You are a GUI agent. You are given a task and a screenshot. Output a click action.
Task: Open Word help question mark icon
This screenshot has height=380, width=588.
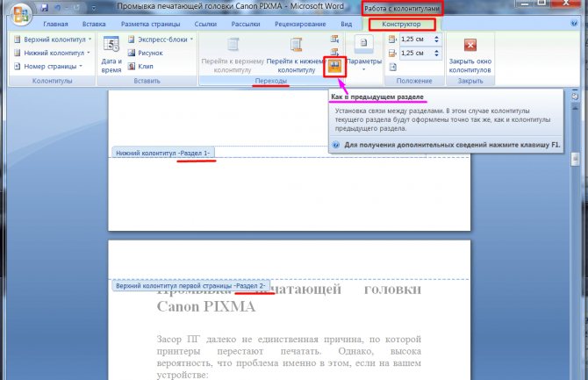[574, 24]
